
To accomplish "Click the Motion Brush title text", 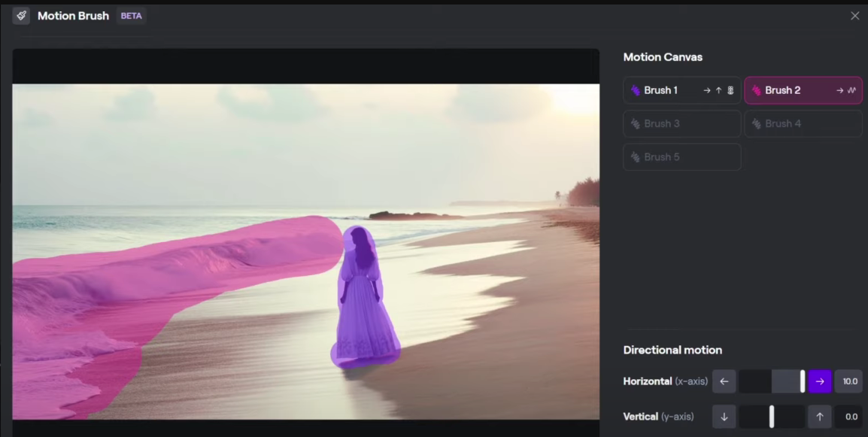I will (73, 16).
